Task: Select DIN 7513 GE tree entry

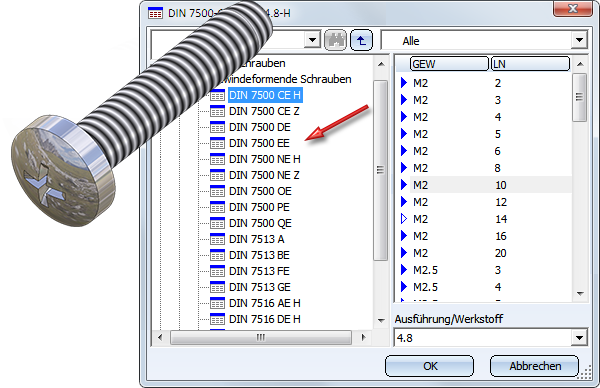Action: click(x=259, y=287)
